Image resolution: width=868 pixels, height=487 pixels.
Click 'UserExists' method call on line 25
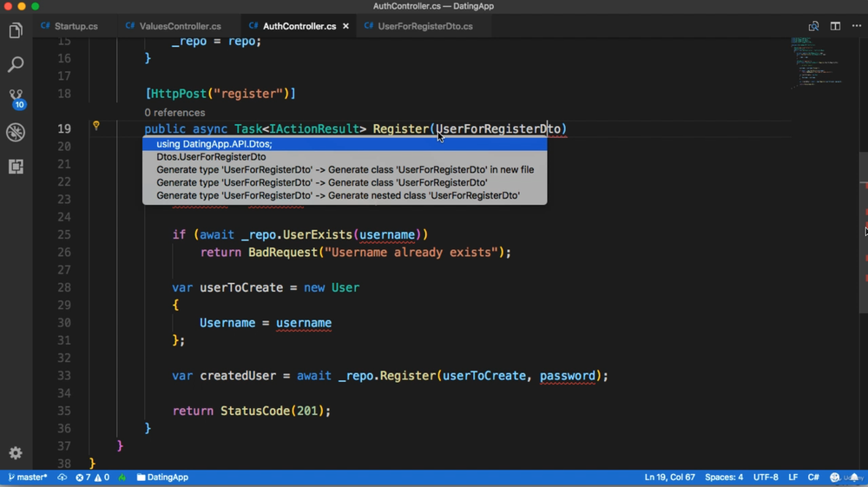317,234
